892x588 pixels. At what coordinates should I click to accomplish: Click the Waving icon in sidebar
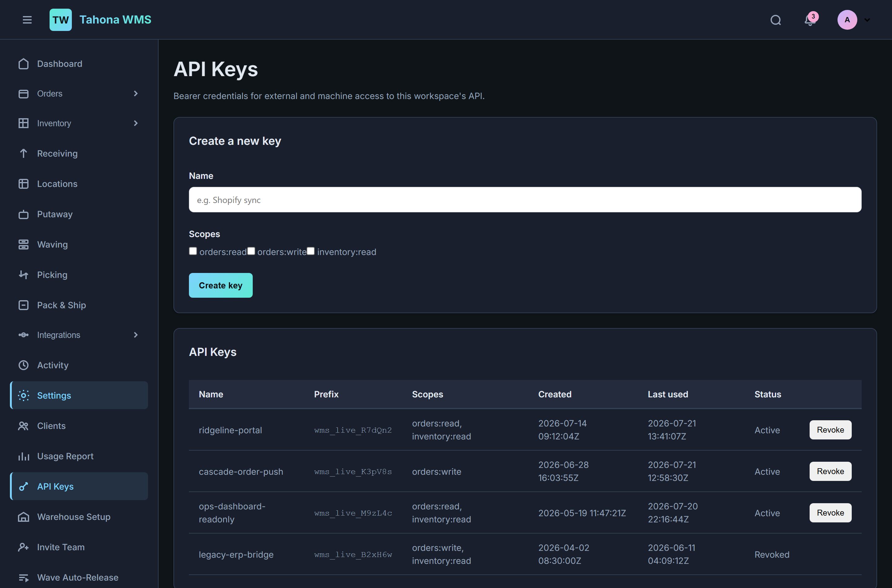[x=23, y=244]
